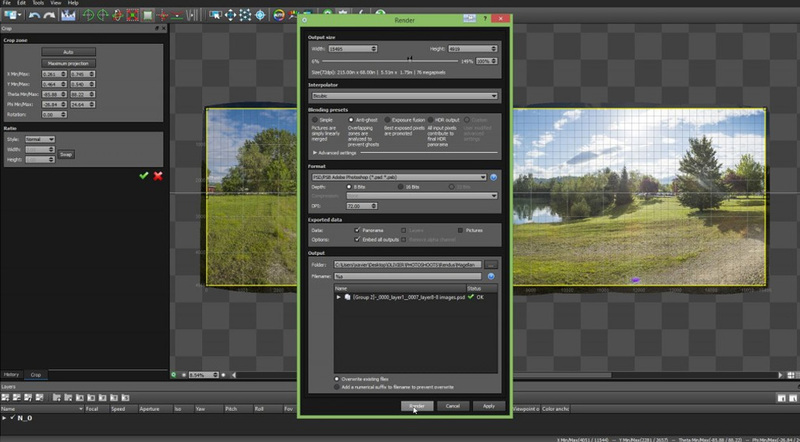Browse output folder with ellipsis button
This screenshot has width=800, height=442.
point(491,264)
